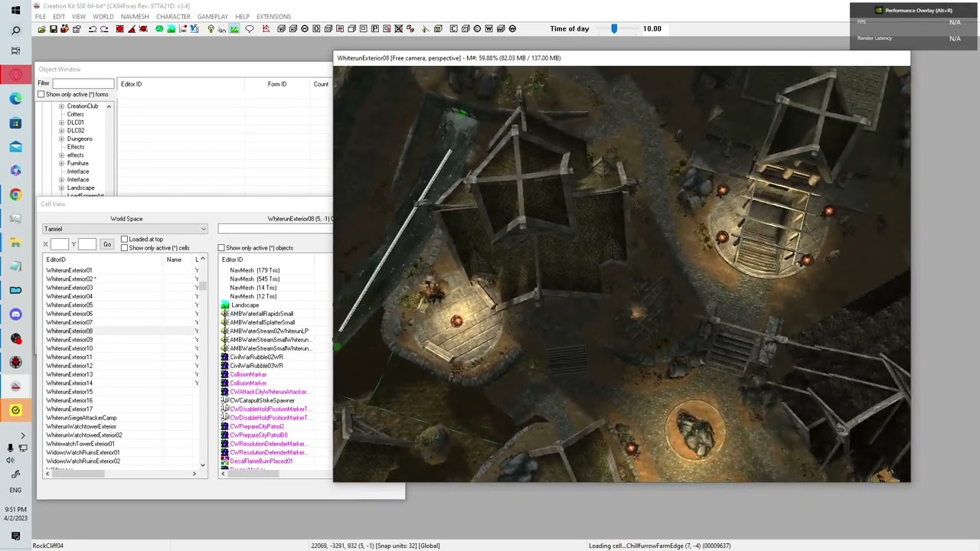The height and width of the screenshot is (551, 980).
Task: Click the red splat toolbar icon
Action: [143, 29]
